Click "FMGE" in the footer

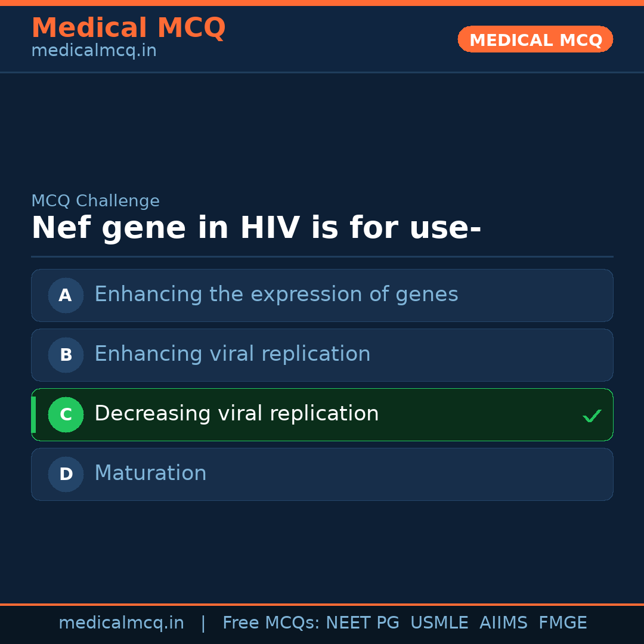[562, 623]
